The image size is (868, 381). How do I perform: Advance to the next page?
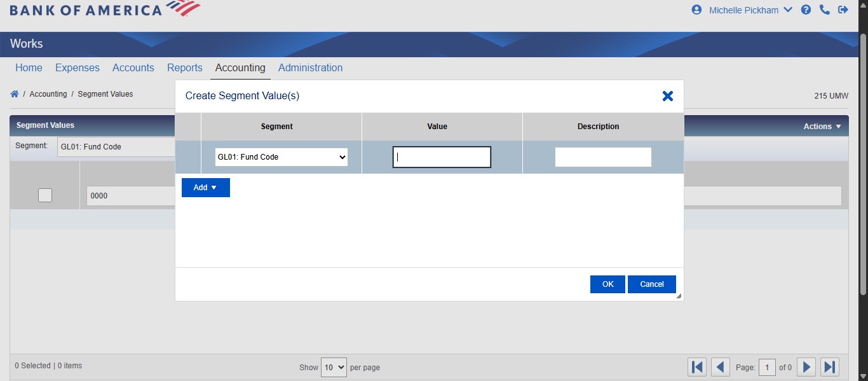click(806, 366)
